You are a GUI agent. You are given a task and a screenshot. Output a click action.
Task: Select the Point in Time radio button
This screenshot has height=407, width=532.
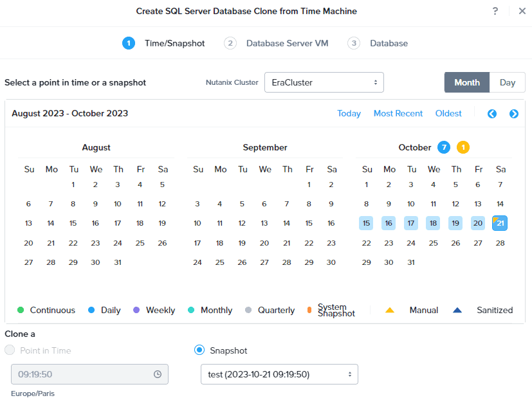pos(10,350)
